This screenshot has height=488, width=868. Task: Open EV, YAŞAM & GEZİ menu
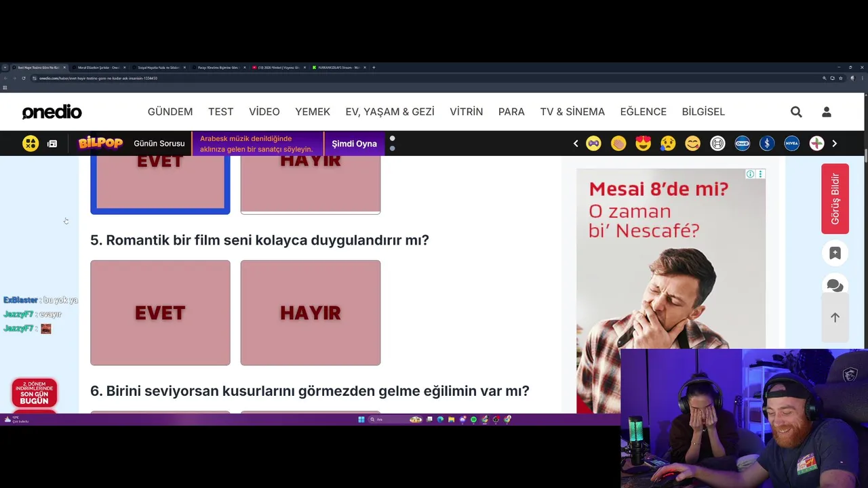coord(390,112)
